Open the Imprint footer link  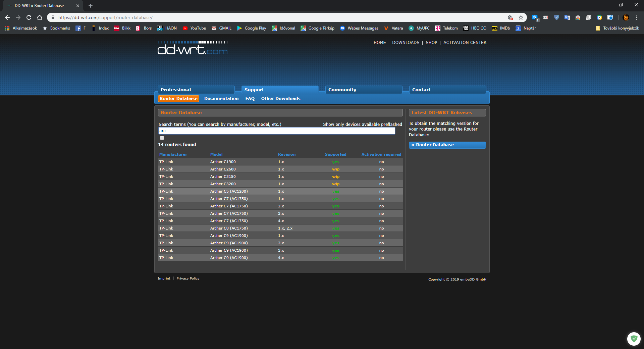(164, 279)
